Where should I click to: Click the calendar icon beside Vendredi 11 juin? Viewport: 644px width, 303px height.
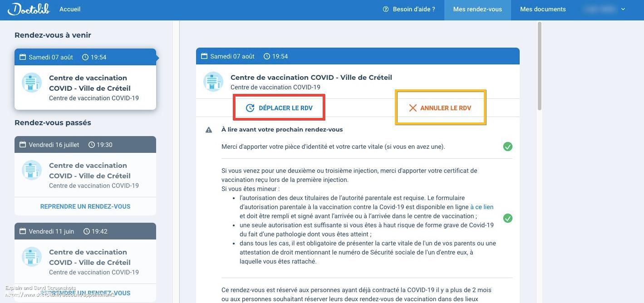click(x=23, y=231)
